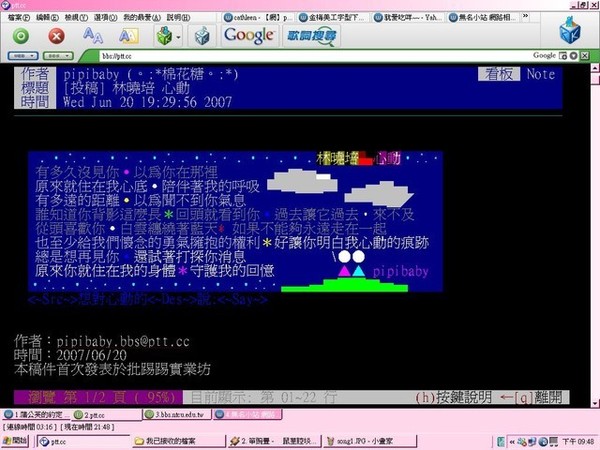The width and height of the screenshot is (600, 450).
Task: Click the taskbar clock showing 09:48
Action: point(578,442)
